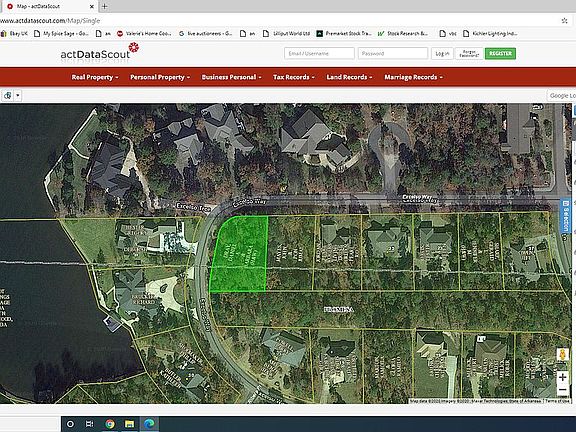
Task: Open Valerie's Home Cooking bookmark
Action: (144, 33)
